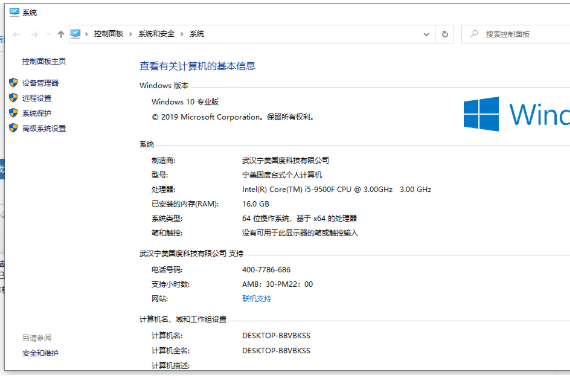
Task: Refresh the System page
Action: click(445, 34)
